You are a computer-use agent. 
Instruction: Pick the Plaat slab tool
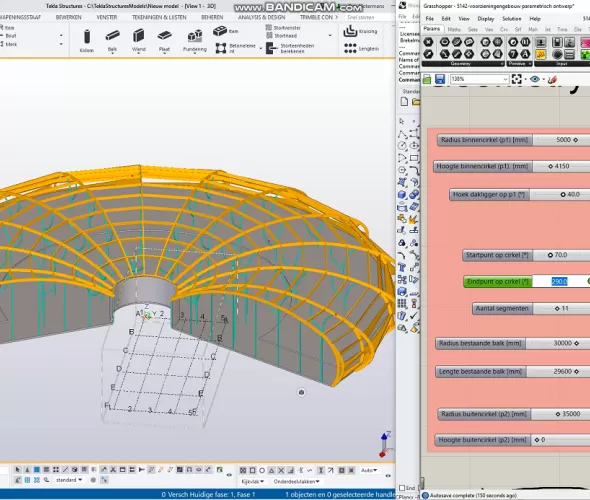coord(164,41)
